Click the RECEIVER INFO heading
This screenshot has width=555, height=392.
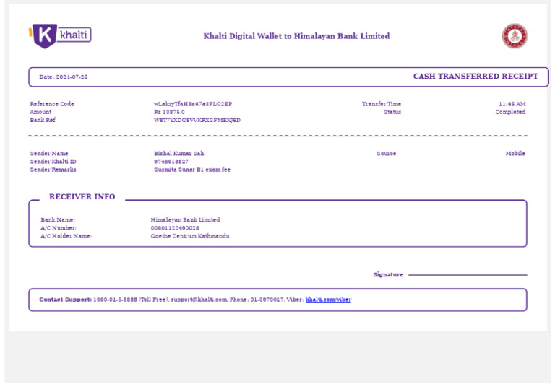[x=82, y=196]
